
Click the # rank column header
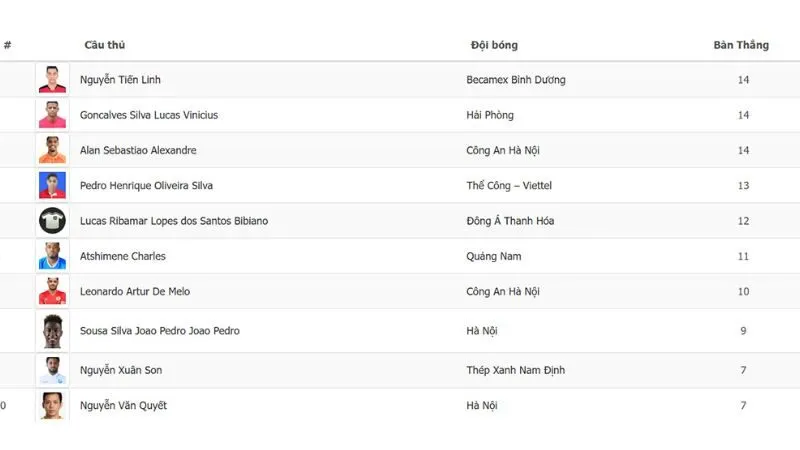click(x=7, y=45)
